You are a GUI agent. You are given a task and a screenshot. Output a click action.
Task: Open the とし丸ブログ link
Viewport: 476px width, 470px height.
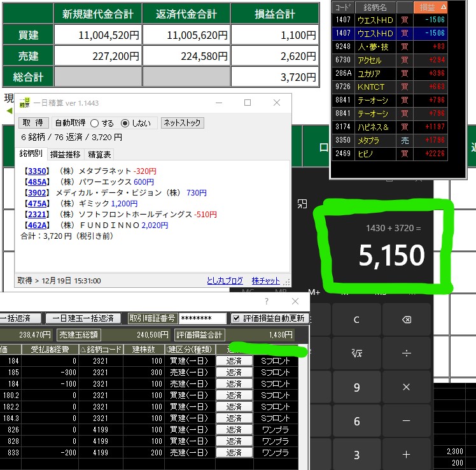[x=225, y=281]
